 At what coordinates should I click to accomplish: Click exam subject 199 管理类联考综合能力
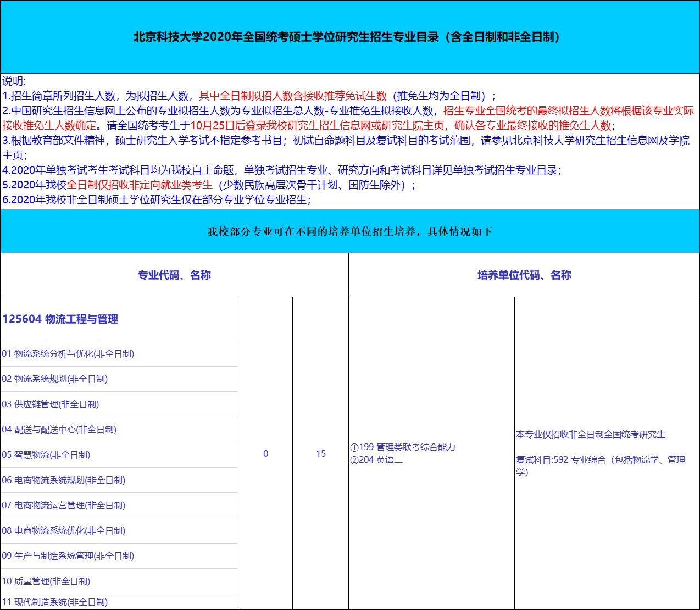(x=403, y=447)
